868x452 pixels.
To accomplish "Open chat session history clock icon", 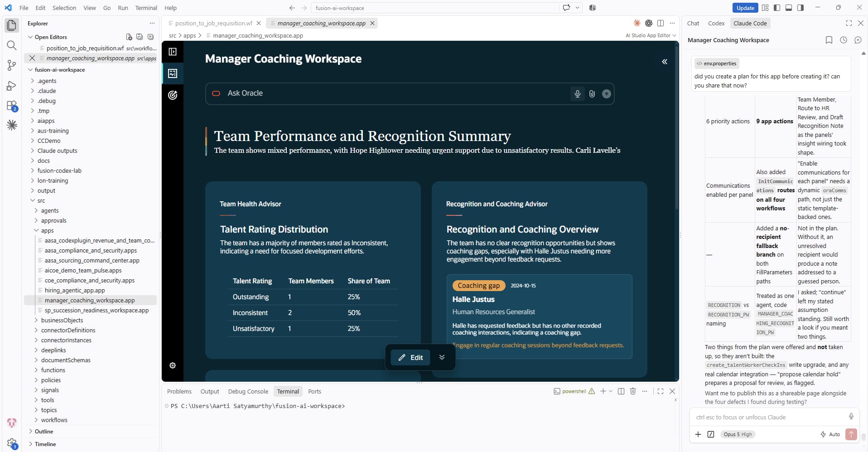I will [843, 40].
